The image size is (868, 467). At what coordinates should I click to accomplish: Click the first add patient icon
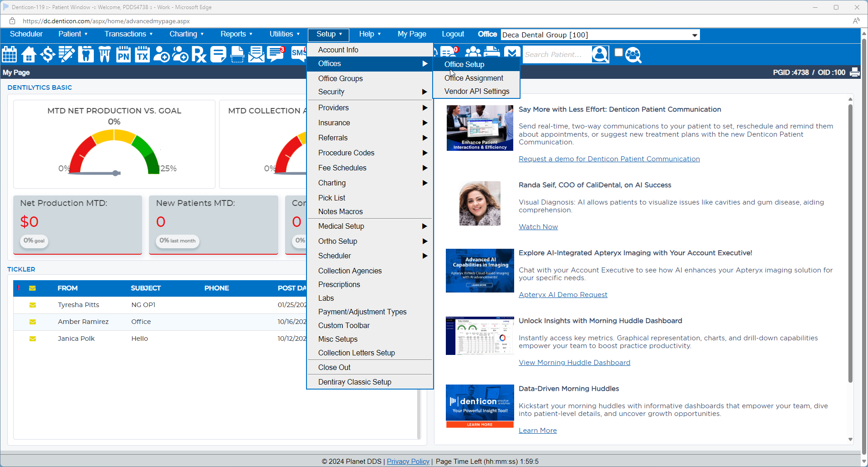tap(161, 54)
